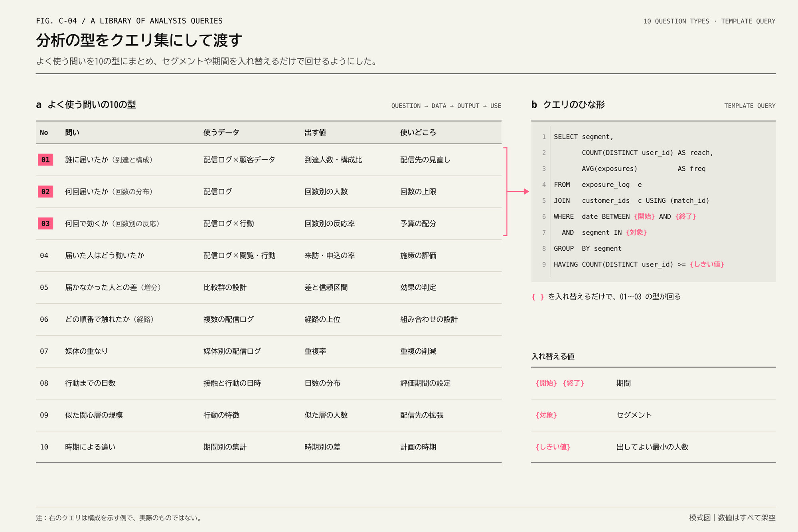This screenshot has width=798, height=532.
Task: Click the highlighted 02 number badge
Action: point(45,192)
